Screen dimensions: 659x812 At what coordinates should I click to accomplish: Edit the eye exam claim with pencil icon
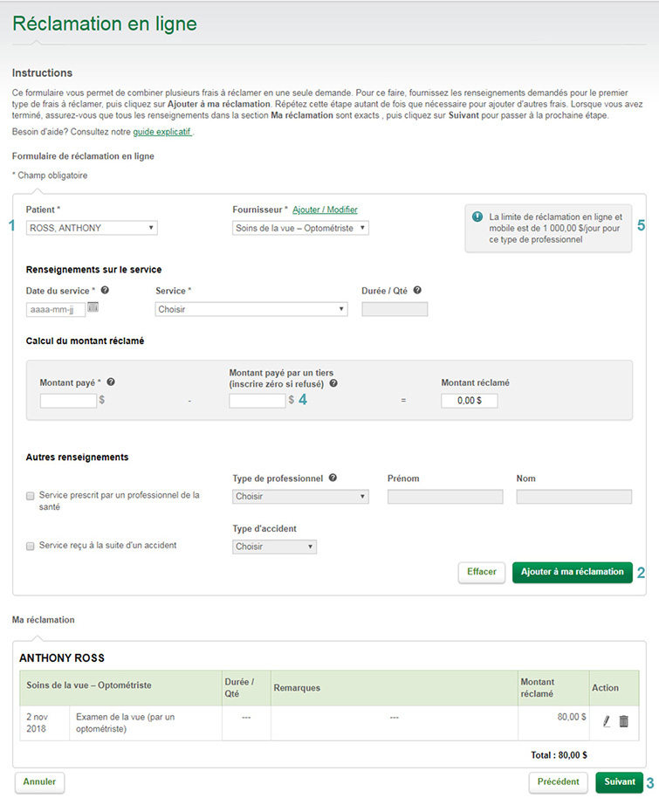pos(607,721)
